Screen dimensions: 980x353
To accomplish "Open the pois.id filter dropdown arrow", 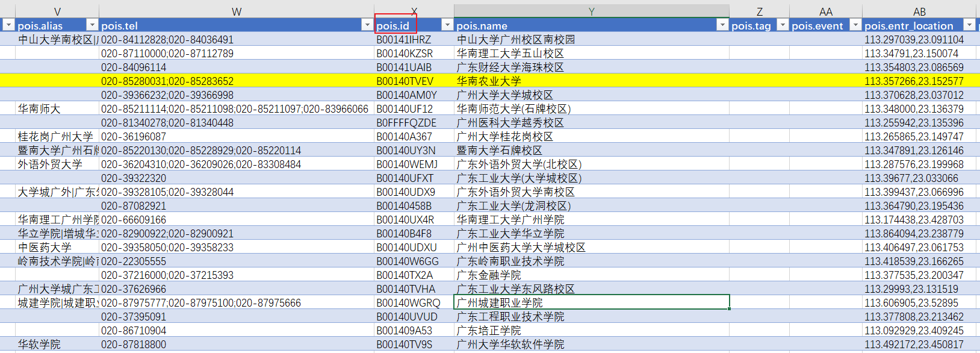I will [x=447, y=25].
